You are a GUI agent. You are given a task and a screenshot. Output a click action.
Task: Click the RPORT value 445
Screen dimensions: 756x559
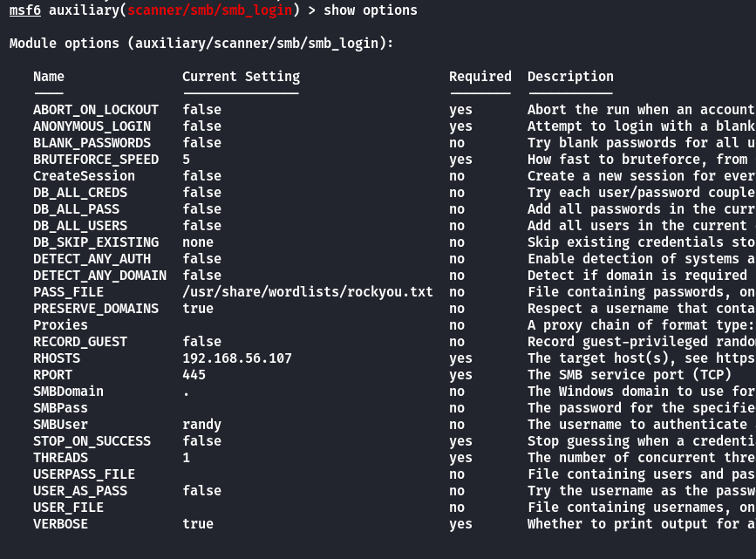194,375
